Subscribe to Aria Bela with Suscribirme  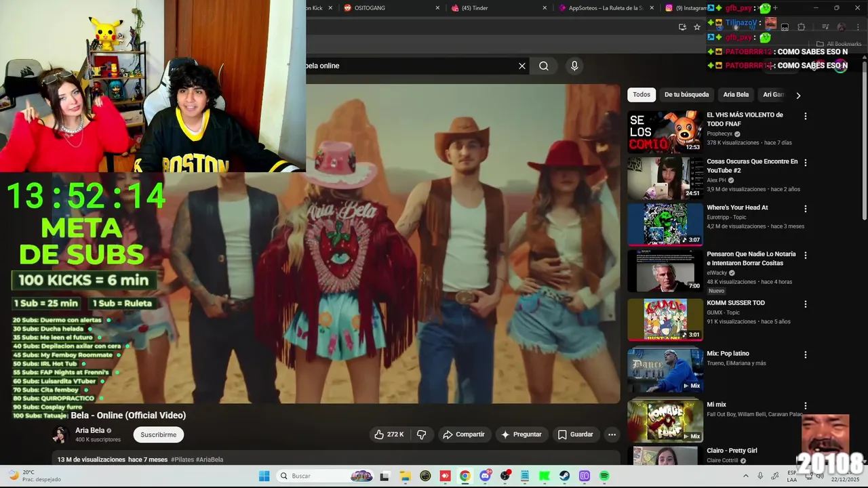point(158,434)
